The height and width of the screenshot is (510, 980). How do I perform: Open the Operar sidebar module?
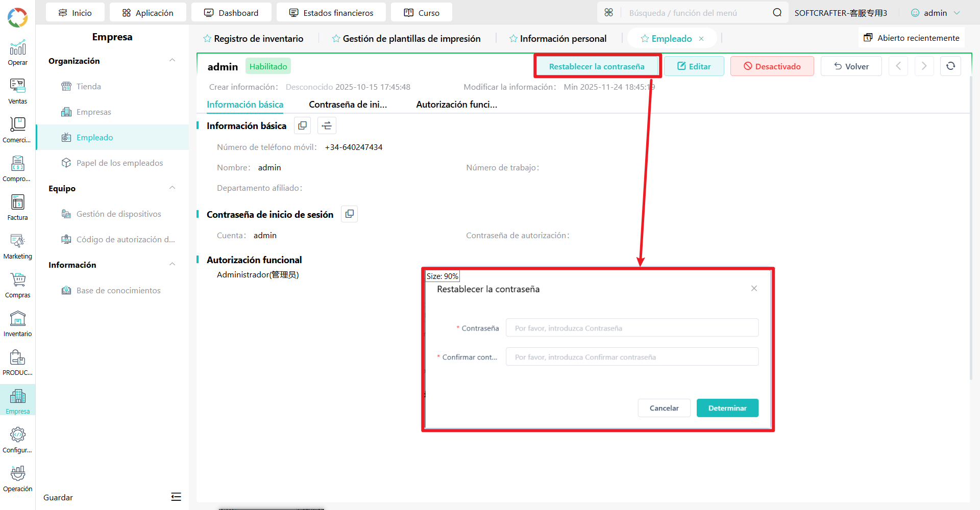(18, 53)
